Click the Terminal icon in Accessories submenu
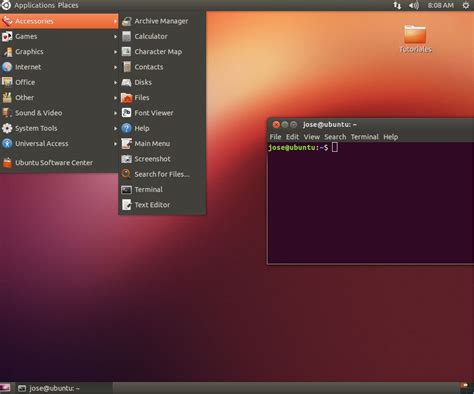Viewport: 474px width, 394px height. click(126, 190)
